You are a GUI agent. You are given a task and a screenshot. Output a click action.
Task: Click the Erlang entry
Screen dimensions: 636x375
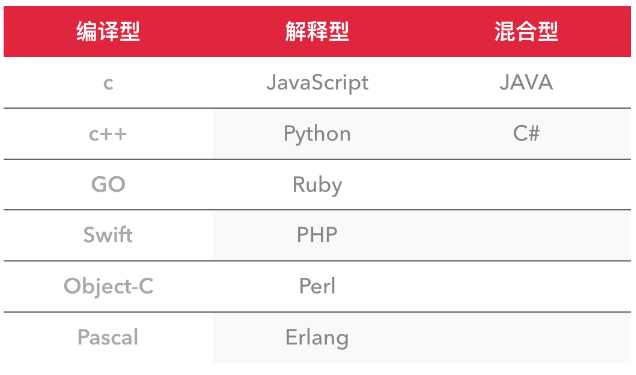317,338
